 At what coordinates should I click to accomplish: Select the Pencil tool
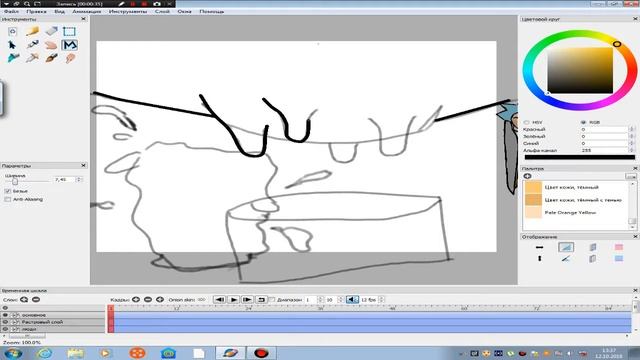tap(32, 31)
